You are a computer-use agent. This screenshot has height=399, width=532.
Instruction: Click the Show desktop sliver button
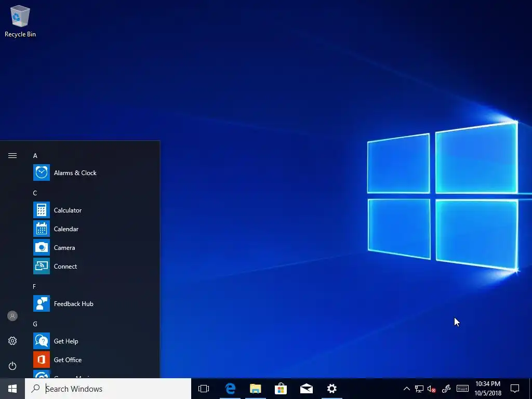[x=530, y=389]
